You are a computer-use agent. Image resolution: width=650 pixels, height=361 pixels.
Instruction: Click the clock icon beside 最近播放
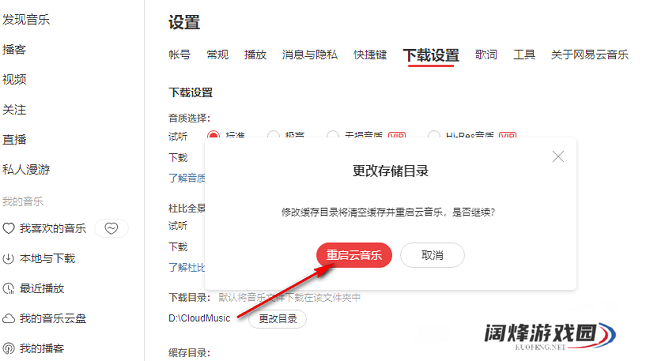tap(9, 288)
